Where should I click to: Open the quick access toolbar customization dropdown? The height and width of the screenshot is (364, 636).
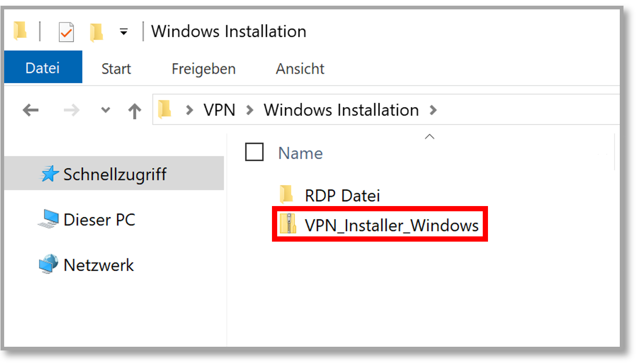pos(123,31)
